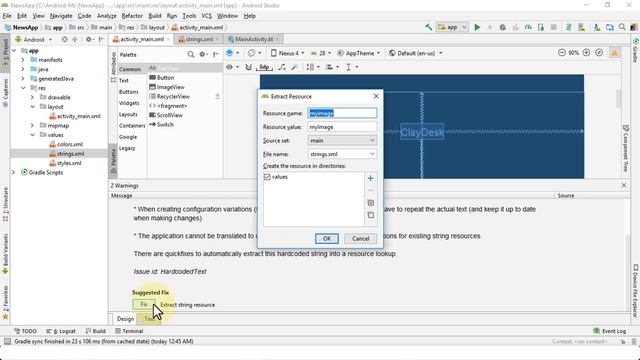
Task: Open the Event Log
Action: click(609, 331)
